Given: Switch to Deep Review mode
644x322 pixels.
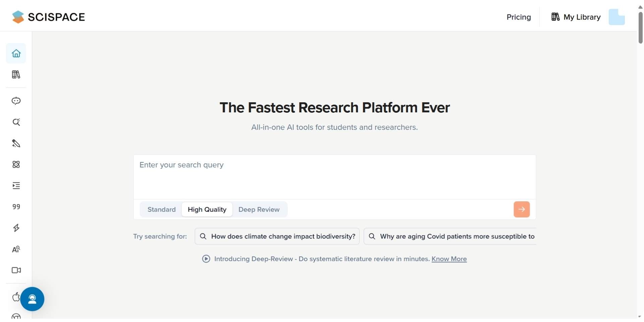Looking at the screenshot, I should pyautogui.click(x=259, y=209).
